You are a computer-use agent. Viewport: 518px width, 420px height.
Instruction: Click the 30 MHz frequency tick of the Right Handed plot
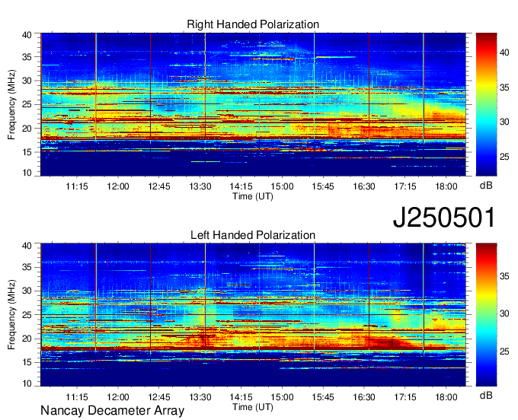pyautogui.click(x=27, y=81)
